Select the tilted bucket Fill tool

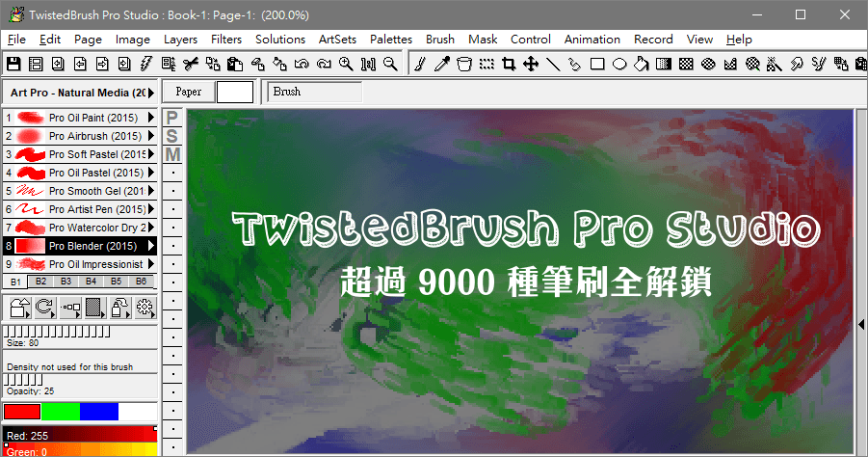(642, 64)
